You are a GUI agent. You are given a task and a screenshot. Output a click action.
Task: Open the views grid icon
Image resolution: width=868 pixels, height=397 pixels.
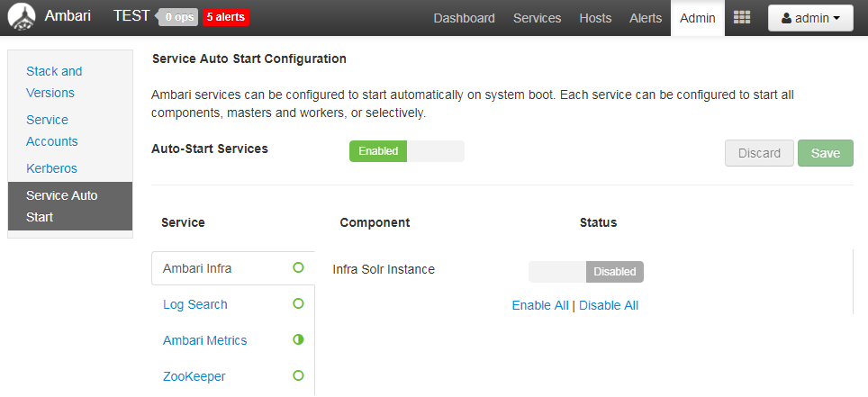742,18
